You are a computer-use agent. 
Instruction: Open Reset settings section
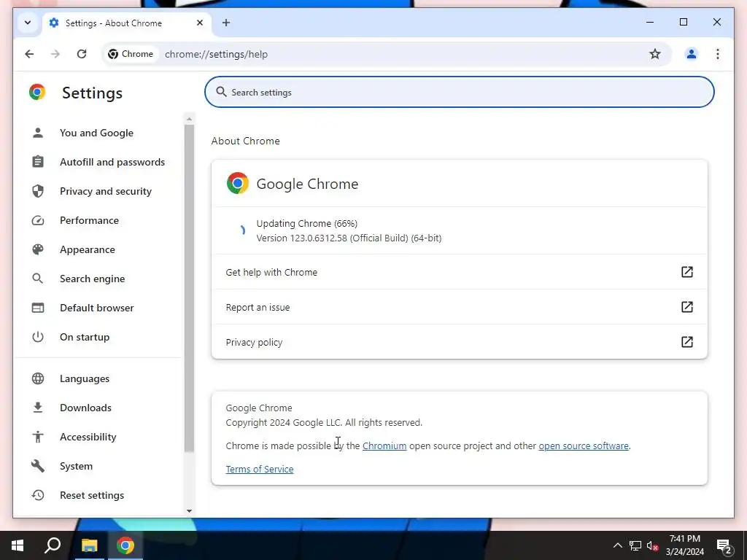coord(97,495)
